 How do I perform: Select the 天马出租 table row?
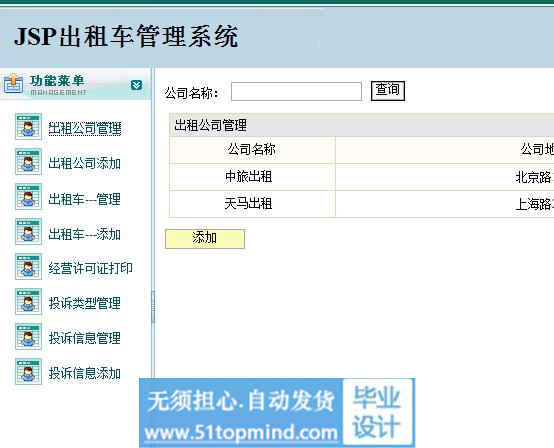[361, 204]
